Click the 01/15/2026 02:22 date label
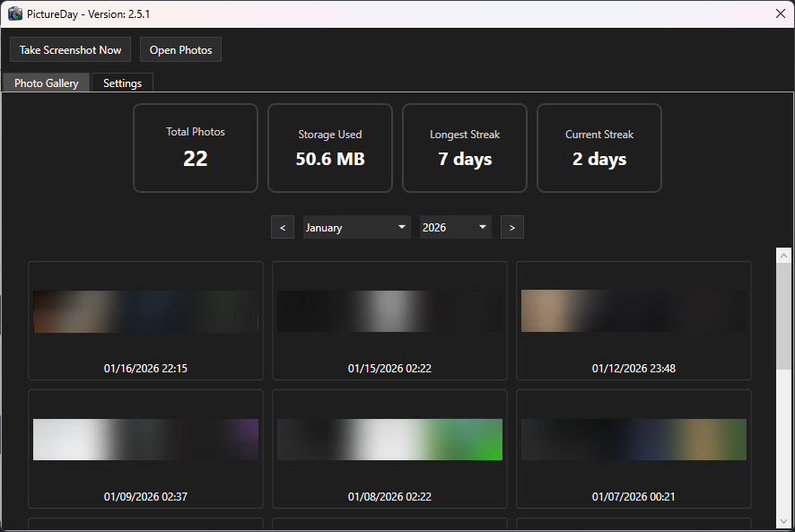This screenshot has height=532, width=795. tap(389, 369)
